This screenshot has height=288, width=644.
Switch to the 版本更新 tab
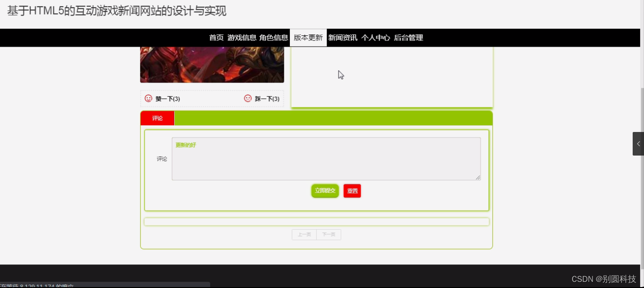pyautogui.click(x=307, y=37)
